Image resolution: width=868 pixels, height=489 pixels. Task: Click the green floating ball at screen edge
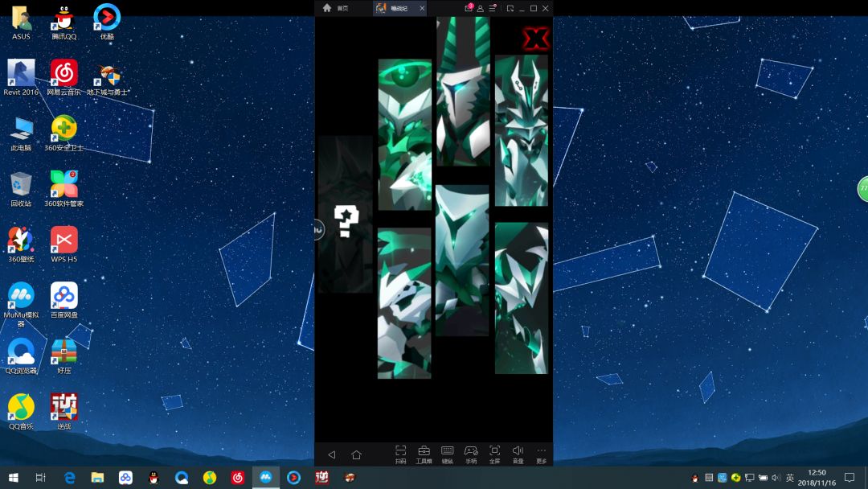[x=862, y=189]
